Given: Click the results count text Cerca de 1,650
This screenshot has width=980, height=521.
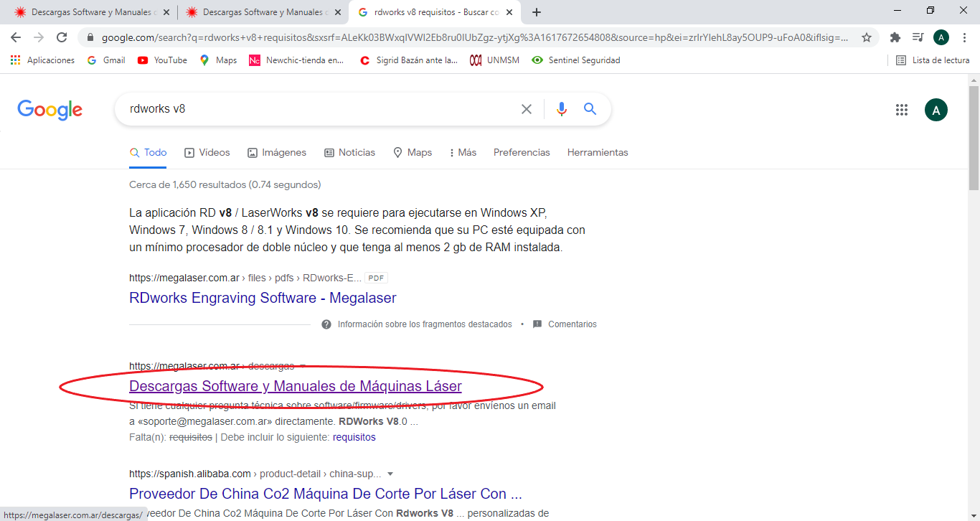Looking at the screenshot, I should pos(225,184).
